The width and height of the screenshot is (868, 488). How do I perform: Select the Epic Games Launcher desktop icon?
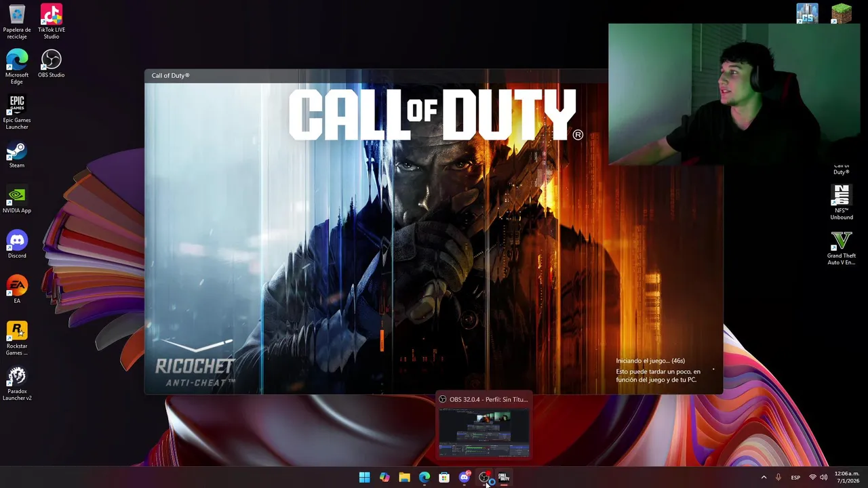[17, 112]
